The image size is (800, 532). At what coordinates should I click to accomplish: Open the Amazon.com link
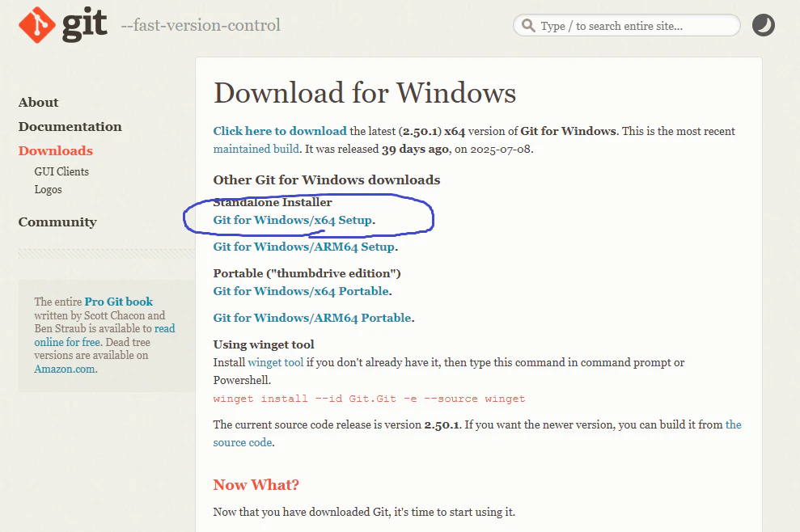65,369
